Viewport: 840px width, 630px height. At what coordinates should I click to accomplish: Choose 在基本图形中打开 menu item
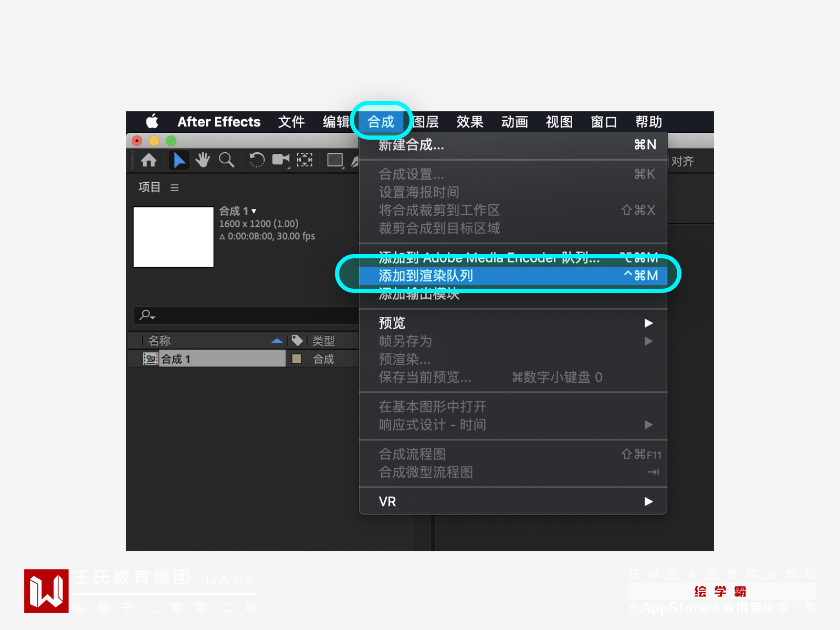(513, 406)
